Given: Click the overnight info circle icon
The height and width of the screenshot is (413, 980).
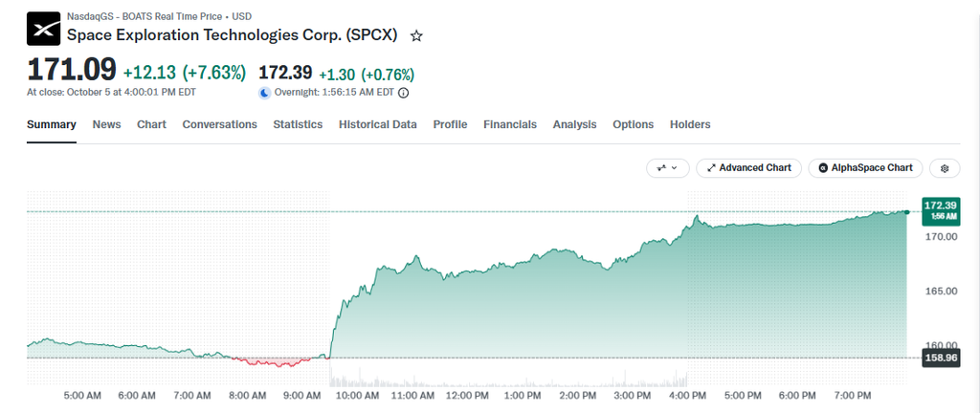Looking at the screenshot, I should point(403,93).
